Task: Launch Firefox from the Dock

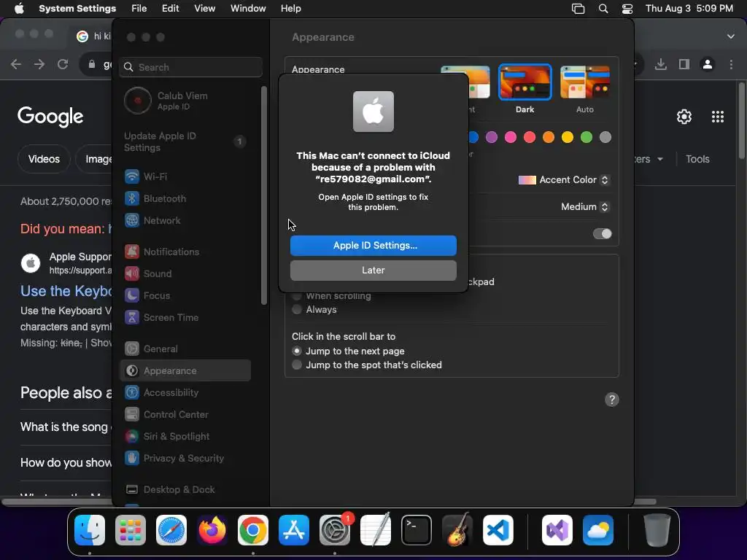Action: tap(212, 530)
